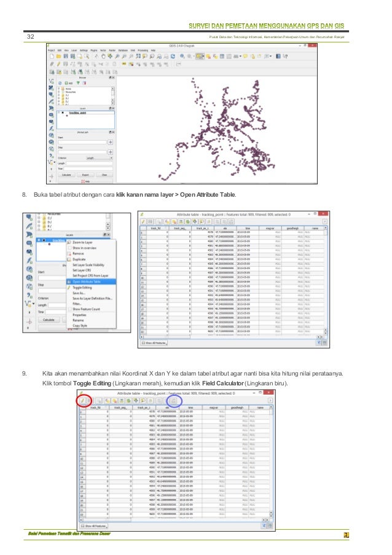Click 'name' column header in middle attribute table
This screenshot has height=555, width=392.
315,228
